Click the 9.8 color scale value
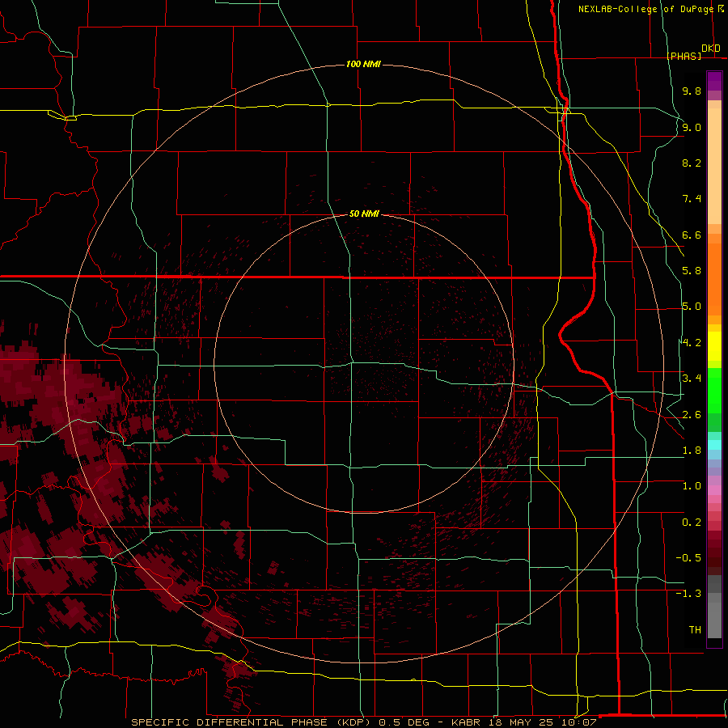This screenshot has height=728, width=728. [x=692, y=91]
